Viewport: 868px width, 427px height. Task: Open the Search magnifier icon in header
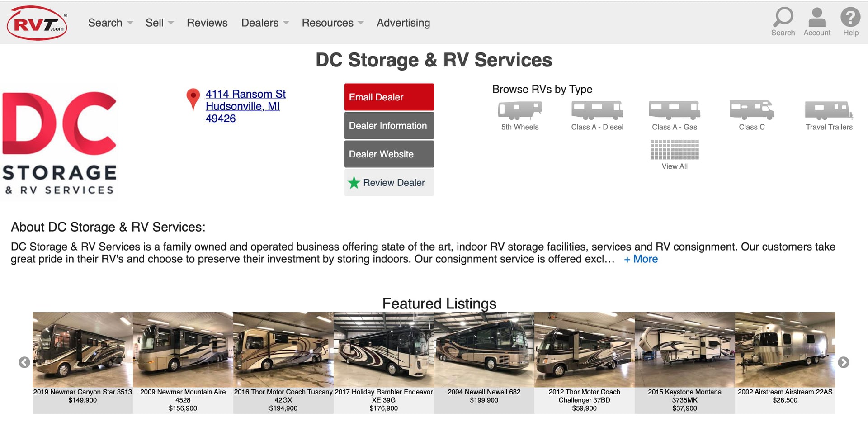coord(783,22)
